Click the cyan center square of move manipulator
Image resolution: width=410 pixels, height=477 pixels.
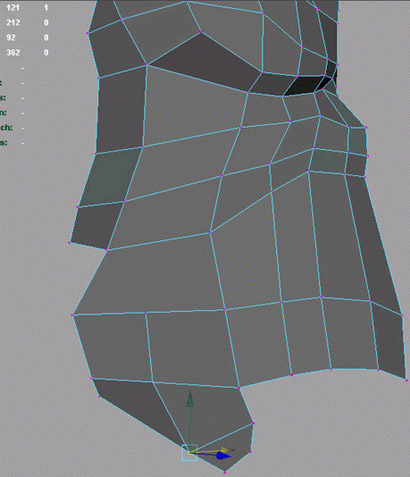click(189, 453)
